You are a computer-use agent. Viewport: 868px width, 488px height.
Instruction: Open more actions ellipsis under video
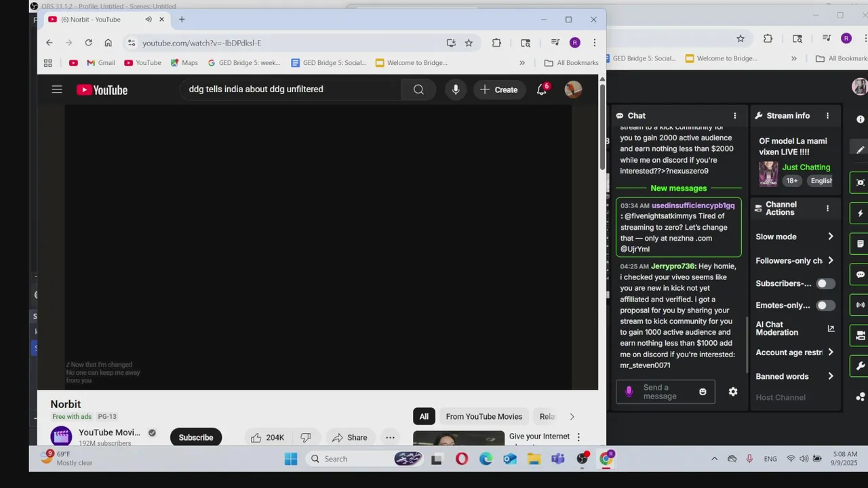(x=390, y=437)
